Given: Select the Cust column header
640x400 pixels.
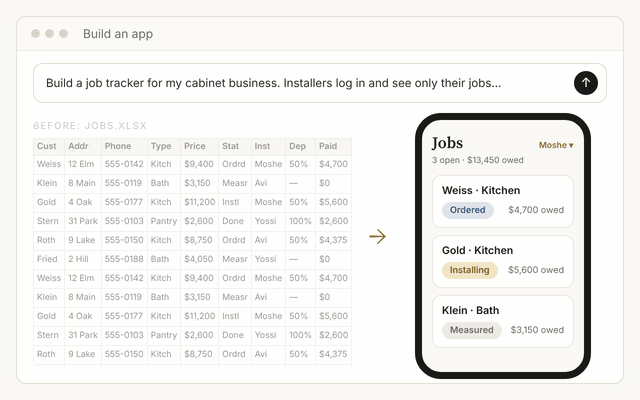Looking at the screenshot, I should click(47, 146).
